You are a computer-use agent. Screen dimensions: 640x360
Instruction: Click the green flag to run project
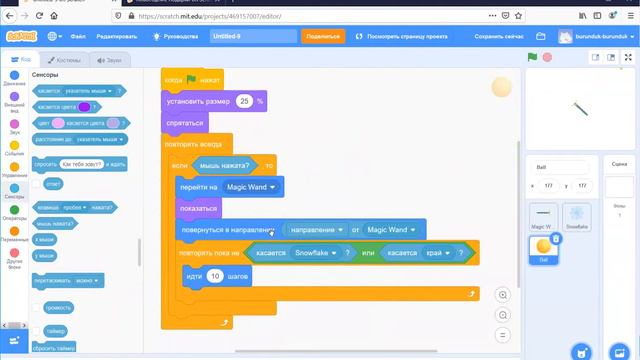(x=532, y=57)
